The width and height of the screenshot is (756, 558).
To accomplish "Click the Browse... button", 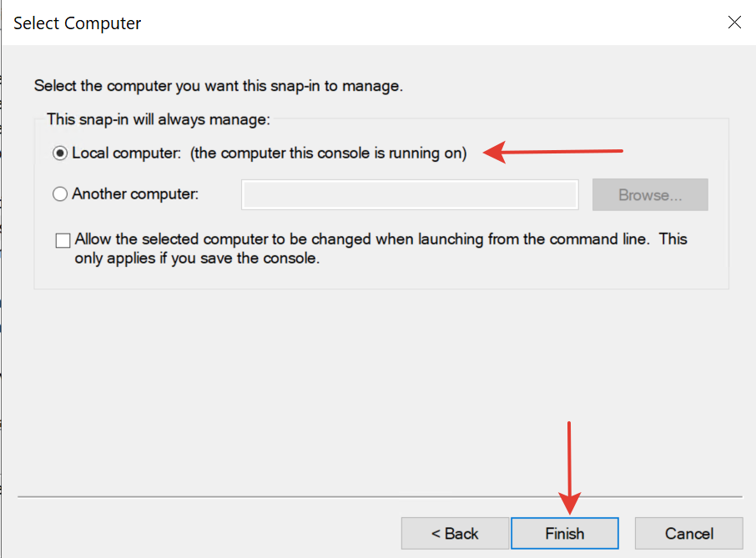I will coord(650,194).
